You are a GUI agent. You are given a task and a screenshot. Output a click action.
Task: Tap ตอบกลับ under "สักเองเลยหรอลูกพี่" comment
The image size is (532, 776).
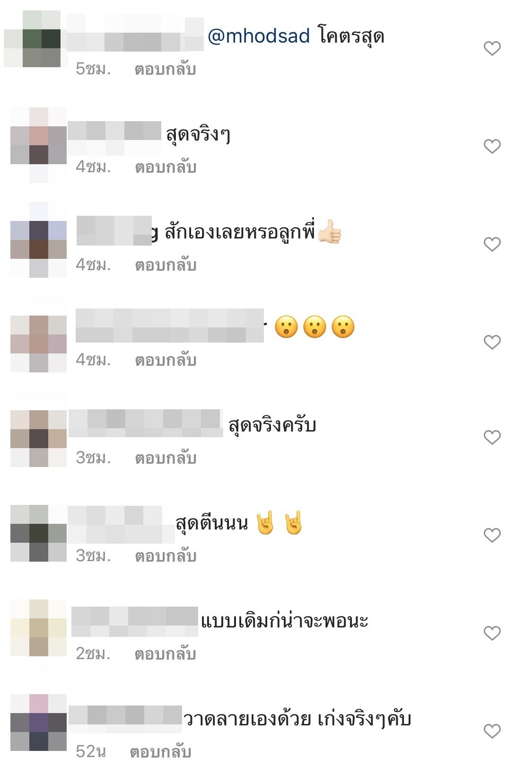(x=166, y=265)
